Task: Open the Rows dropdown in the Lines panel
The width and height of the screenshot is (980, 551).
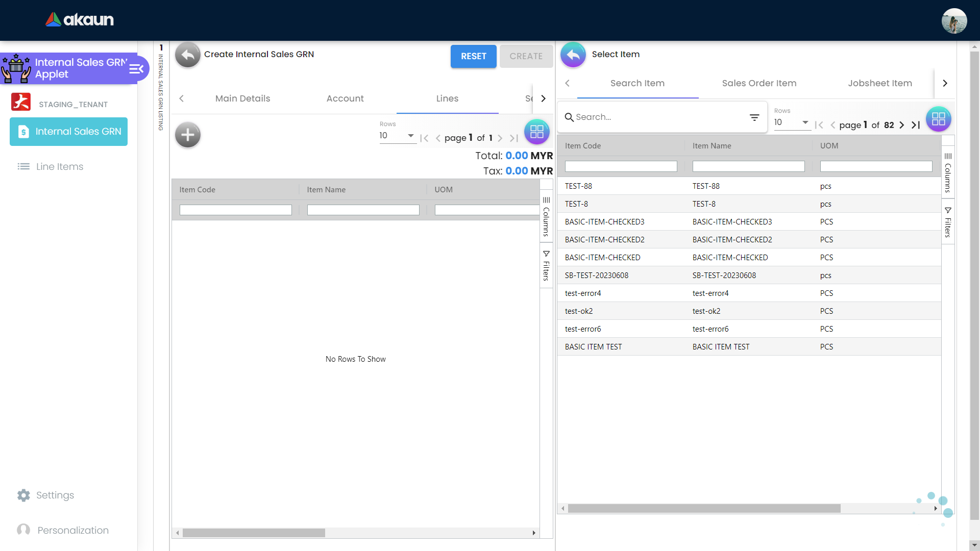Action: point(397,136)
